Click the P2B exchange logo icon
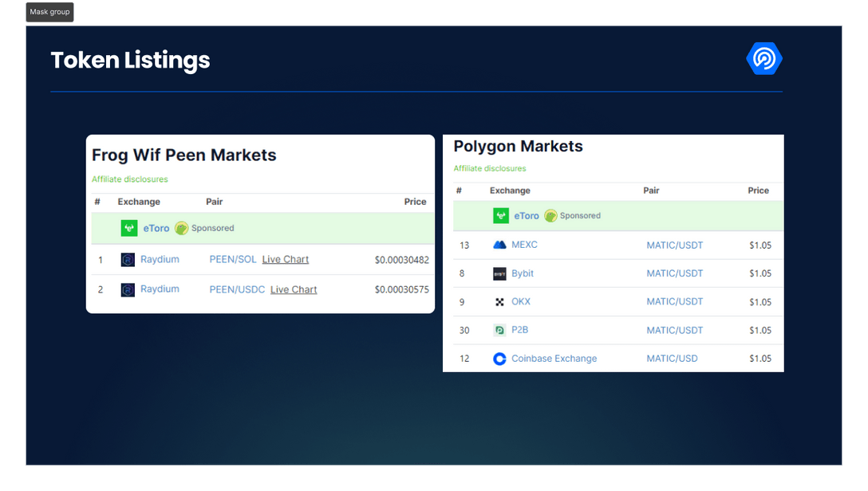Screen dimensions: 868x491 coord(499,330)
